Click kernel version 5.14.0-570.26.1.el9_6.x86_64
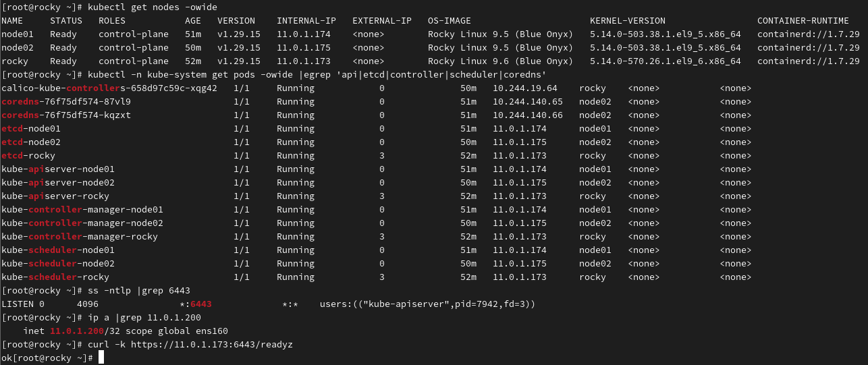The width and height of the screenshot is (868, 365). click(x=665, y=61)
